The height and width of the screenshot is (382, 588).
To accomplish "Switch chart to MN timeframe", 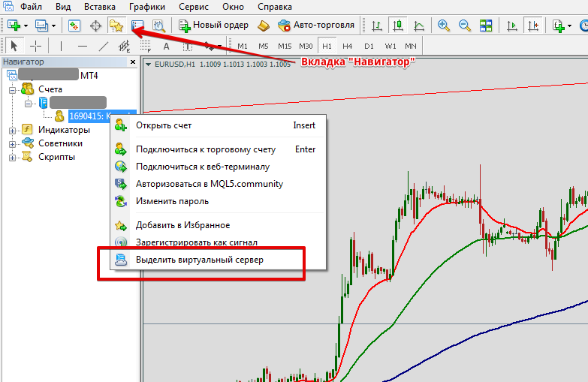I will 411,46.
